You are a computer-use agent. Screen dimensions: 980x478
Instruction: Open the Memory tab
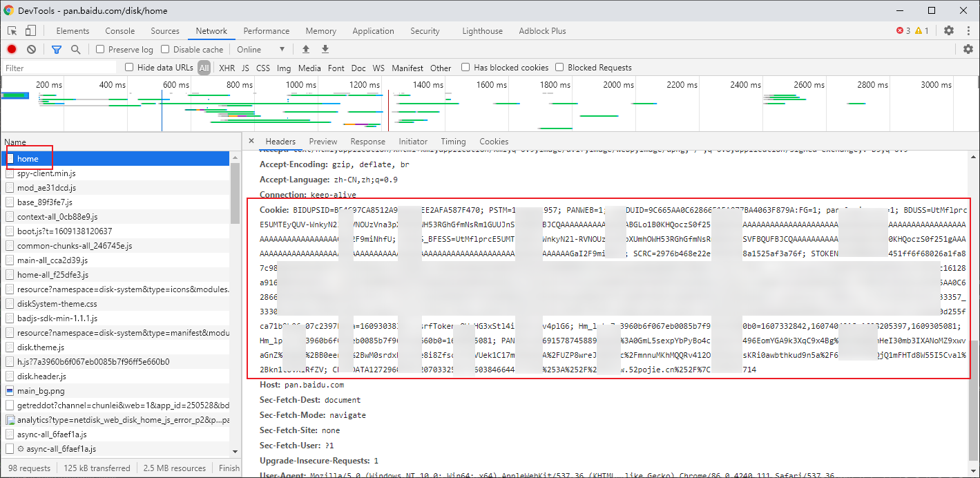click(x=321, y=30)
